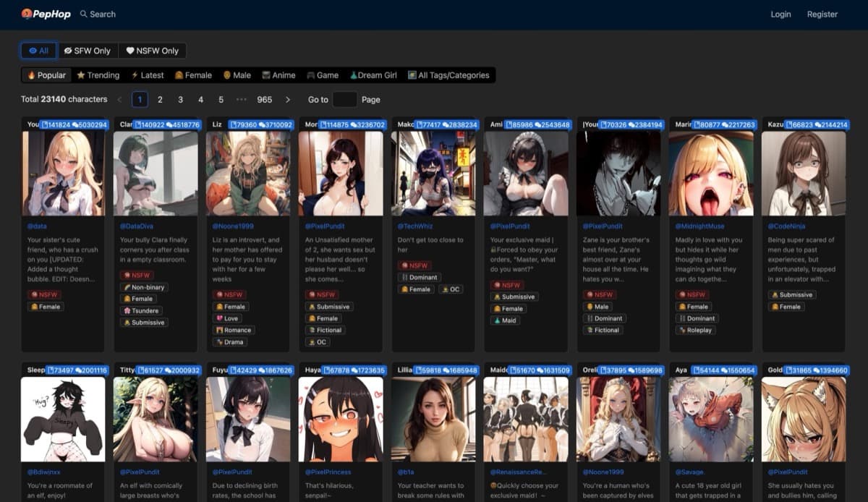Toggle the NSFW Only filter
This screenshot has height=502, width=868.
click(152, 51)
